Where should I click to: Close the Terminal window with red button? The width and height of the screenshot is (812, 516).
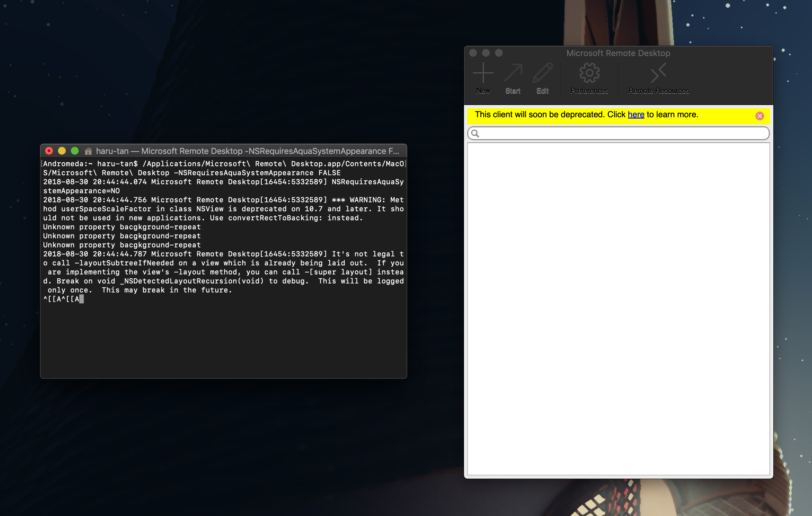pyautogui.click(x=49, y=151)
